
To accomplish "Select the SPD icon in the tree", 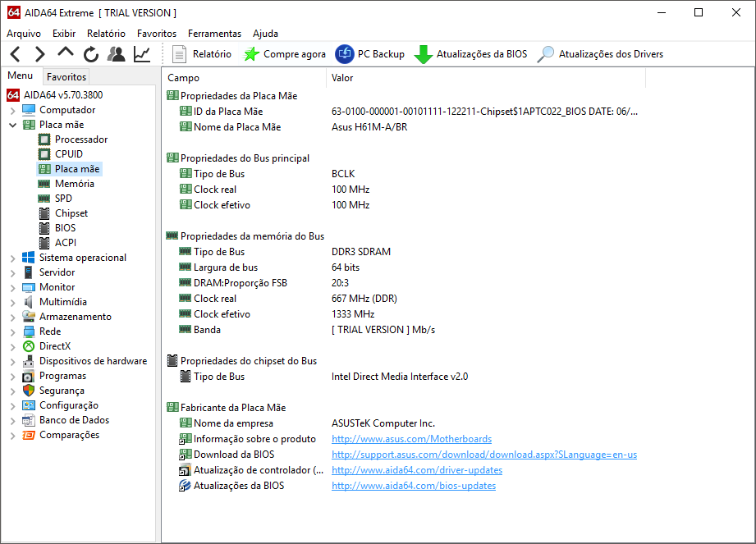I will pos(44,199).
